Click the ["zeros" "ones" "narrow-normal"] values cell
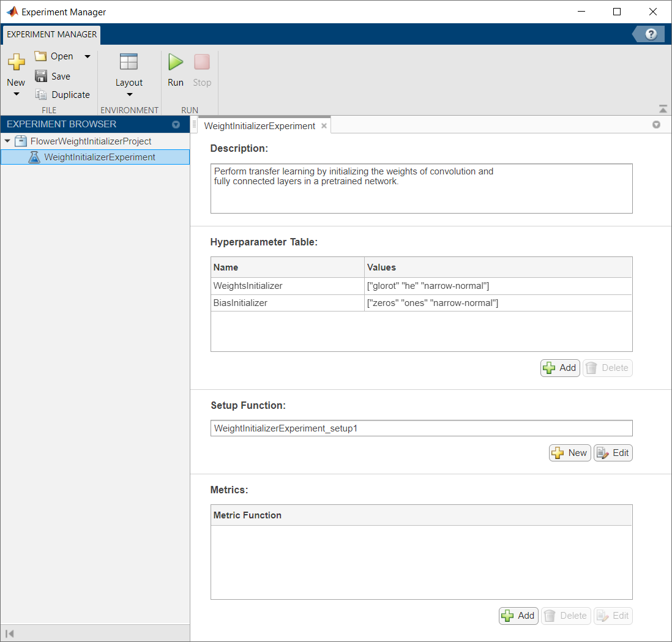672x642 pixels. 498,303
